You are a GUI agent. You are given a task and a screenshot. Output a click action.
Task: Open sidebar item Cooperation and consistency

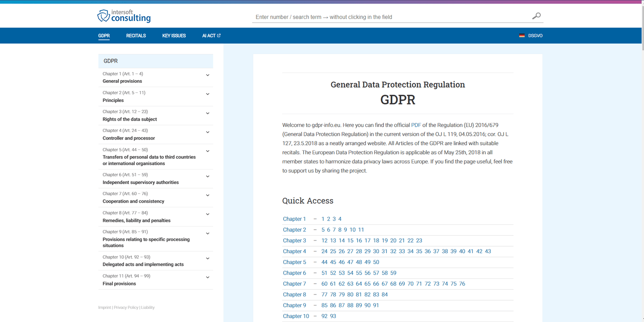point(134,201)
